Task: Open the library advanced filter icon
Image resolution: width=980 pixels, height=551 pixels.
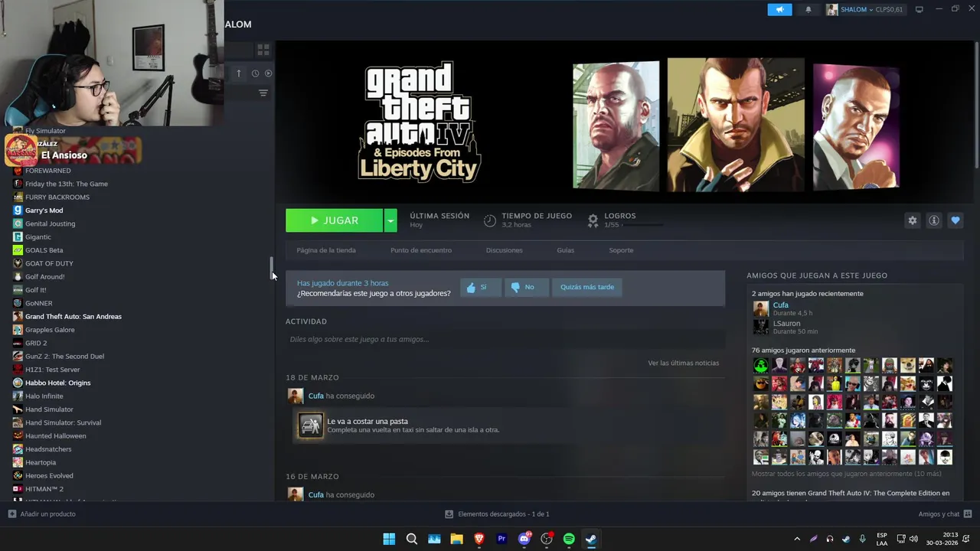Action: coord(263,93)
